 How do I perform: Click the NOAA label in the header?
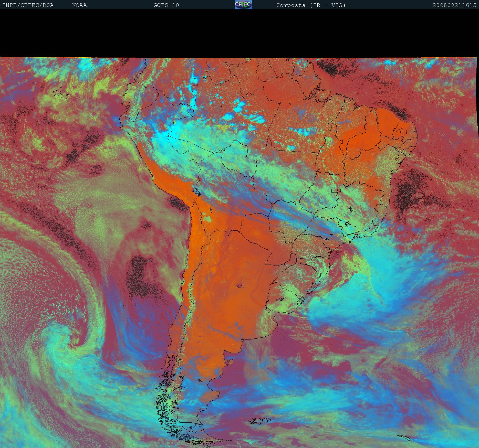(79, 5)
